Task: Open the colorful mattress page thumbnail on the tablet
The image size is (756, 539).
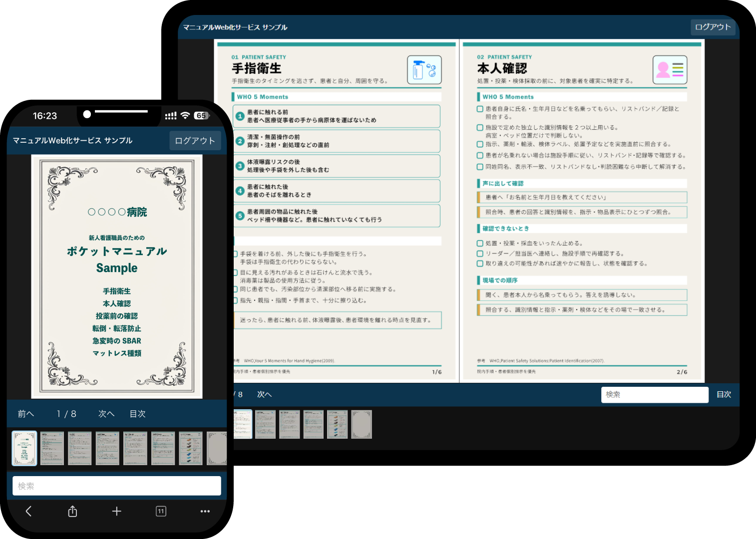Action: [338, 424]
